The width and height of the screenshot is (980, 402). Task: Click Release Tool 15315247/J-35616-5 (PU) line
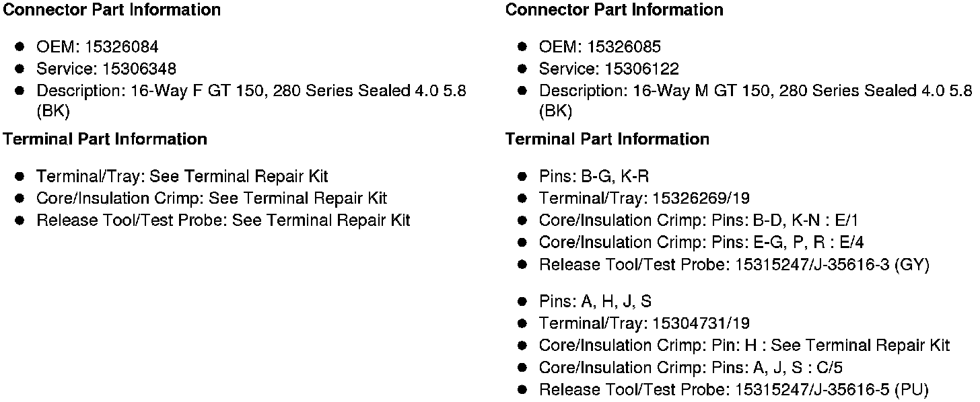734,389
